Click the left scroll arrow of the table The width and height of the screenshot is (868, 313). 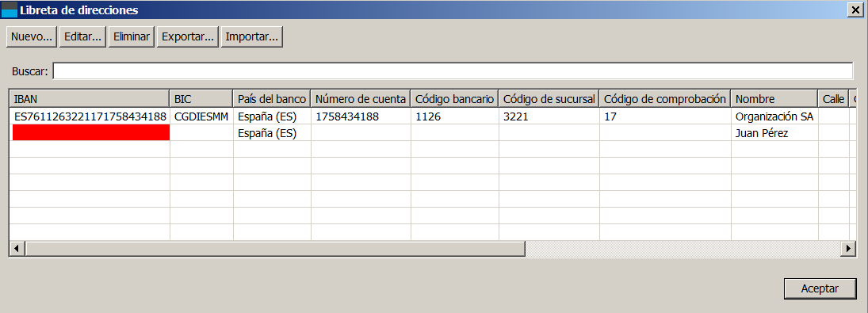(17, 249)
